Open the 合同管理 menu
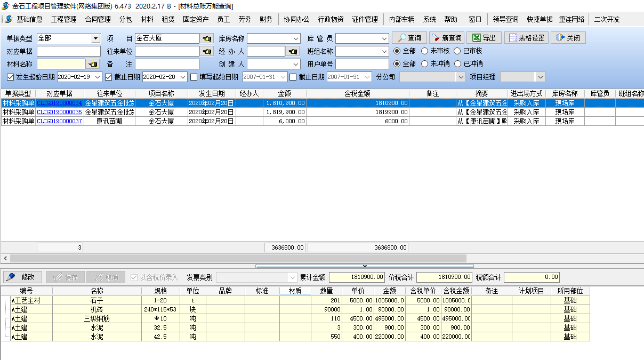Image resolution: width=644 pixels, height=360 pixels. [x=98, y=19]
